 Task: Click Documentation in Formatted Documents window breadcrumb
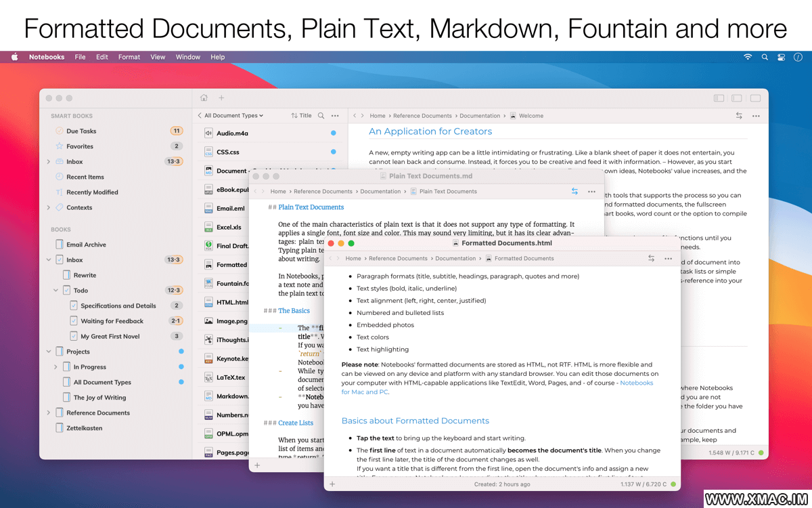tap(455, 258)
